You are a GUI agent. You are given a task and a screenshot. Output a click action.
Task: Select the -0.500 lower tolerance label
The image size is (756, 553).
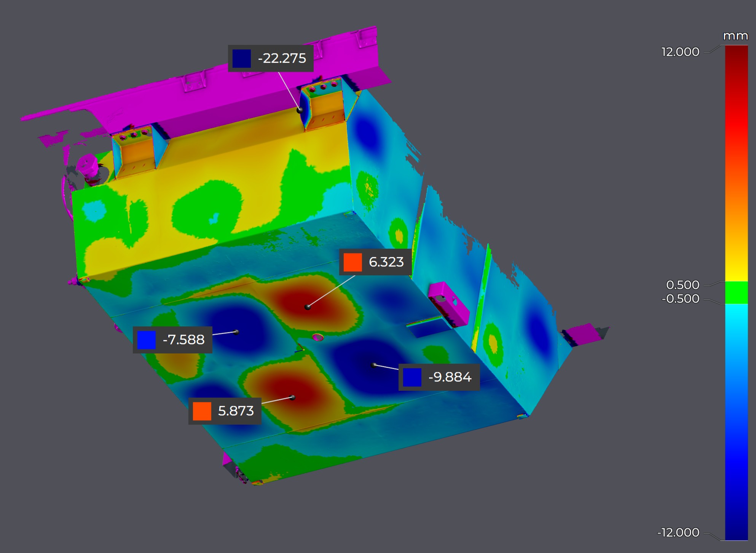point(680,299)
